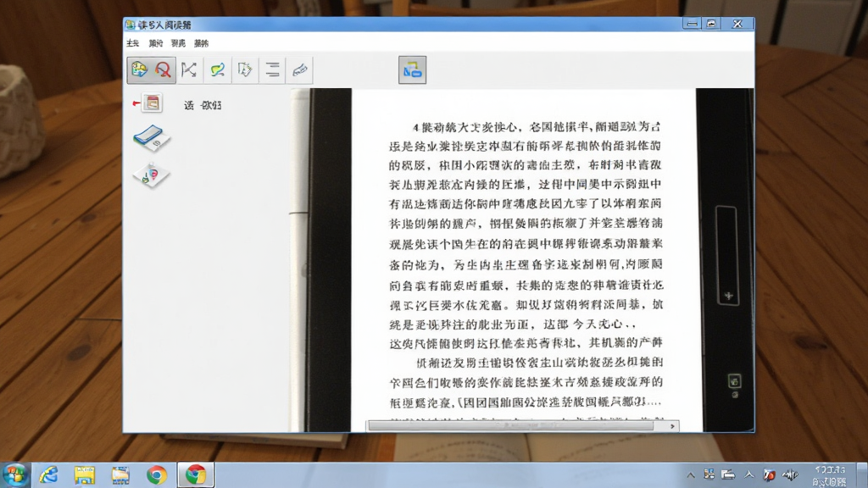Close the reader window
This screenshot has height=488, width=868.
pos(737,24)
